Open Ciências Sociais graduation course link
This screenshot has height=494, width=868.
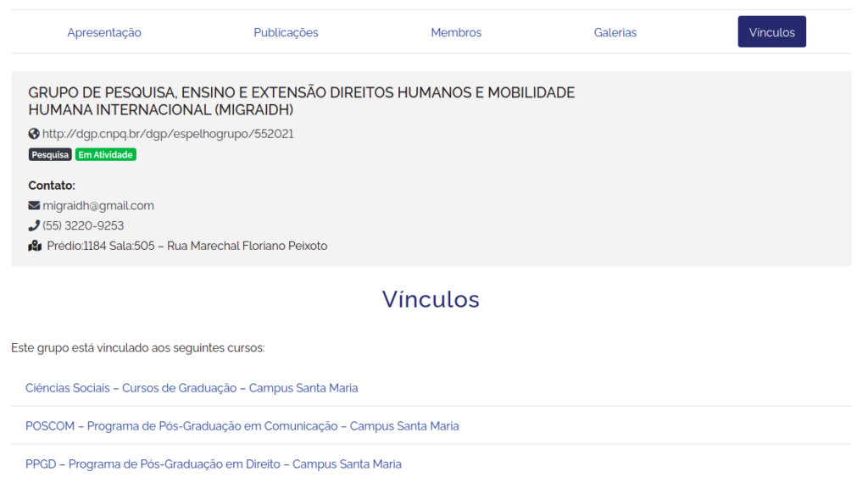click(x=192, y=388)
